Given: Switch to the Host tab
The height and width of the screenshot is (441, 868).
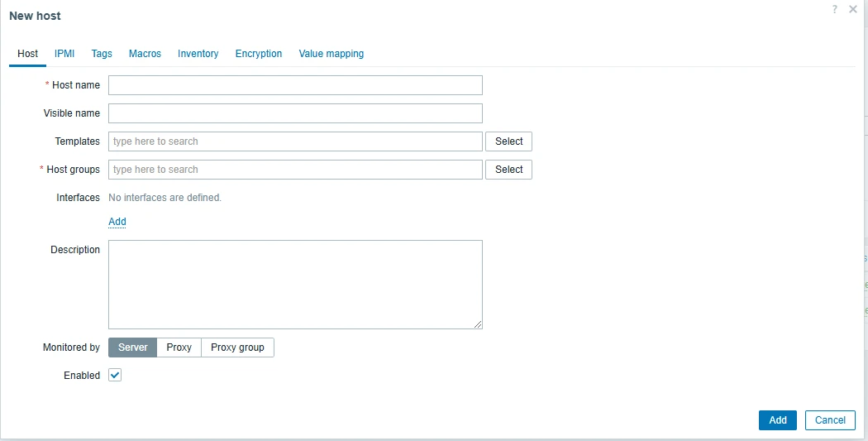Looking at the screenshot, I should [27, 54].
